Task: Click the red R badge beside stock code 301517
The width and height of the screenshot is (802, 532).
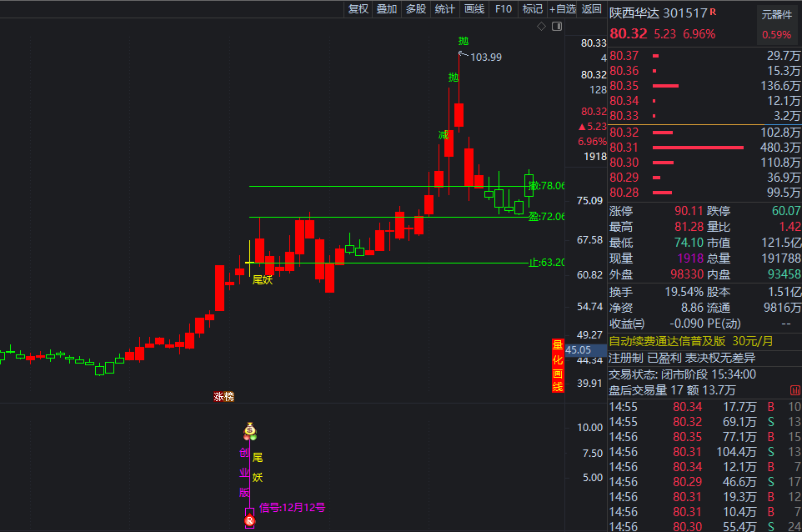Action: [x=713, y=12]
